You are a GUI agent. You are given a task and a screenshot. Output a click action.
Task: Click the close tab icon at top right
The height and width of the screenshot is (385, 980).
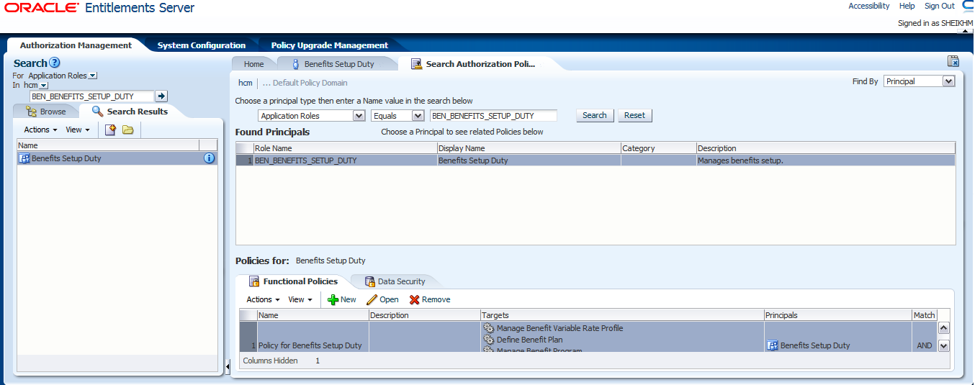point(953,62)
